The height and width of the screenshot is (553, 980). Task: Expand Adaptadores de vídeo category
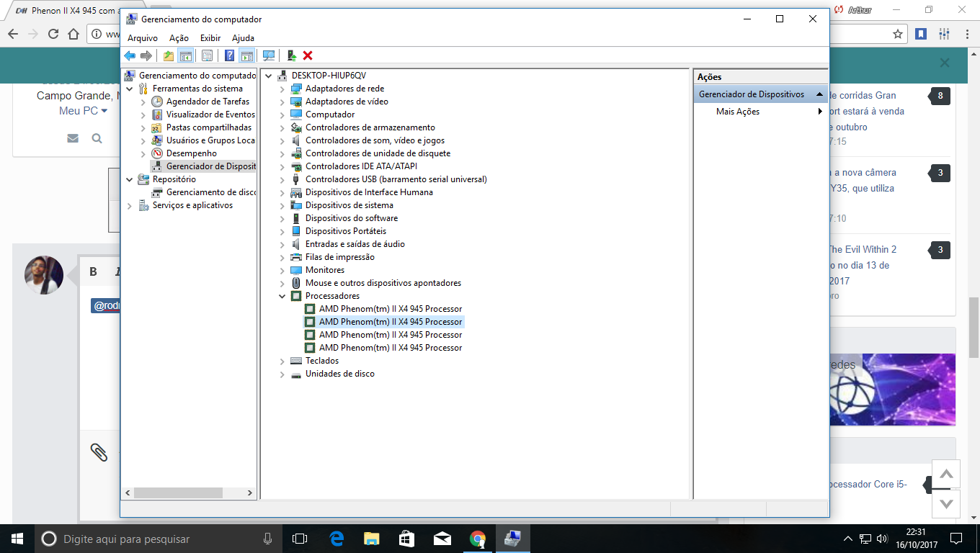click(x=282, y=102)
